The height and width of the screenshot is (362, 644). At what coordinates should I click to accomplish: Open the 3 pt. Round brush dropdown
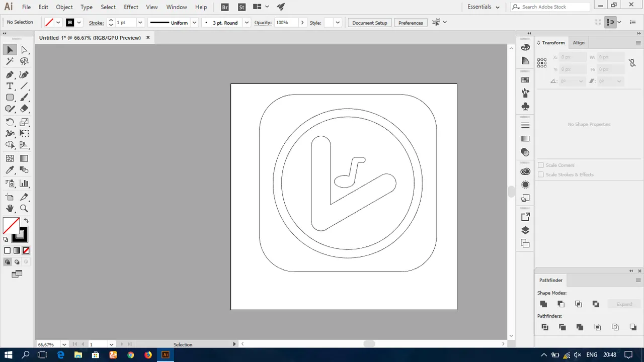247,23
